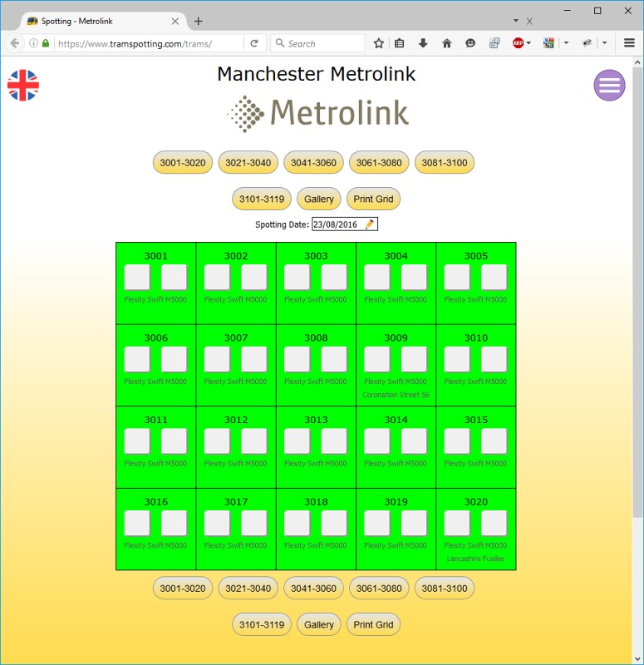Open the bottom Gallery button
The height and width of the screenshot is (665, 644).
319,625
